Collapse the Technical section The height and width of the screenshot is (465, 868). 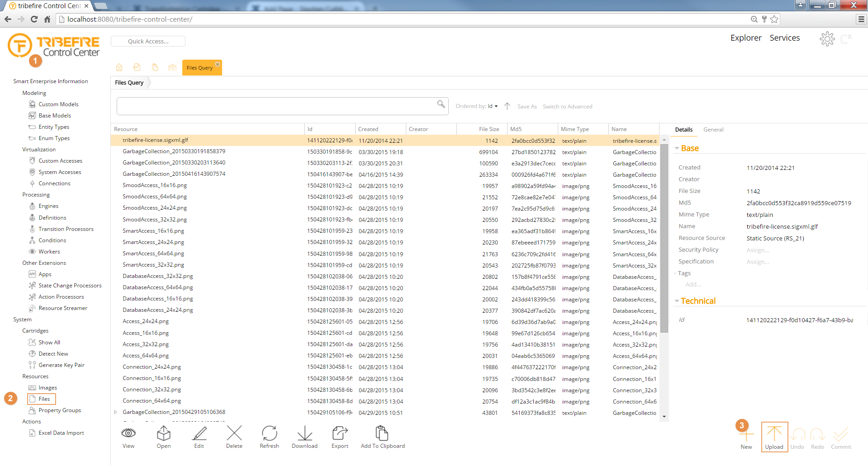point(677,301)
